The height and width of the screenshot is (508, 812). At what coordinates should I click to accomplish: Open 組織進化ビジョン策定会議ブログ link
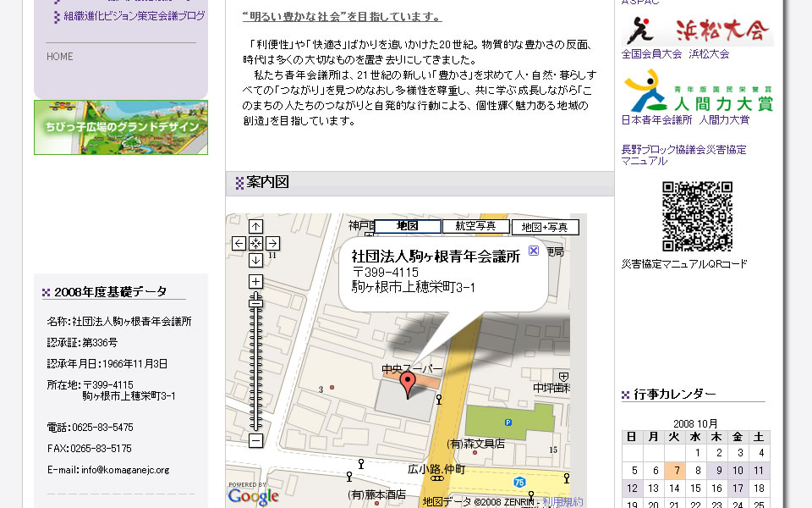click(x=134, y=16)
